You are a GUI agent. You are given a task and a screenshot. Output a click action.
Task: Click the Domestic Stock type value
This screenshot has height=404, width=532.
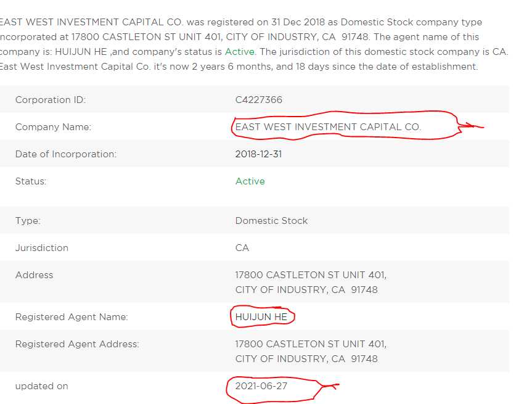coord(271,221)
